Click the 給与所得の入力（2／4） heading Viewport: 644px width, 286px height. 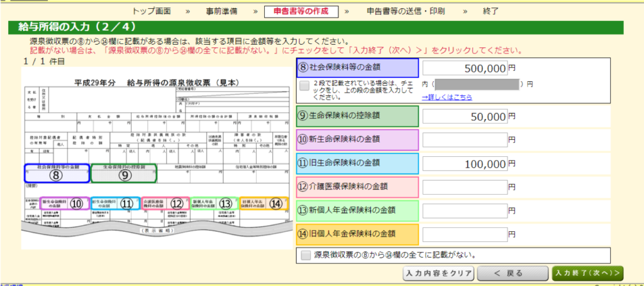(x=77, y=28)
